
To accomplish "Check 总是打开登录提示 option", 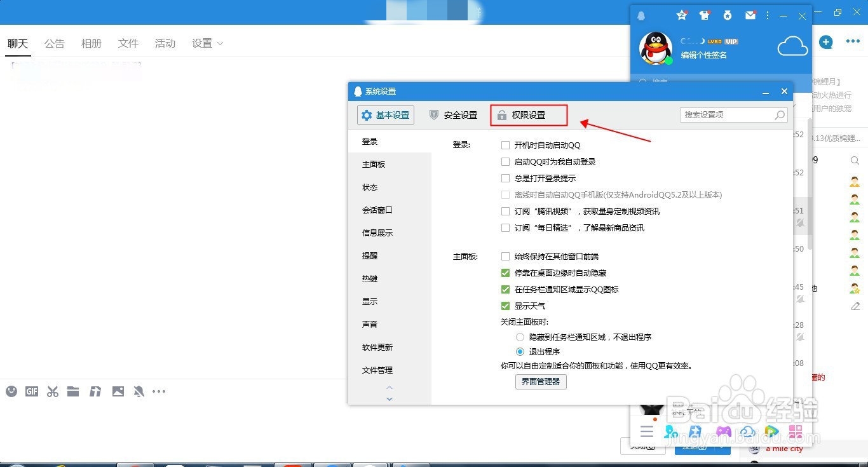I will point(506,179).
